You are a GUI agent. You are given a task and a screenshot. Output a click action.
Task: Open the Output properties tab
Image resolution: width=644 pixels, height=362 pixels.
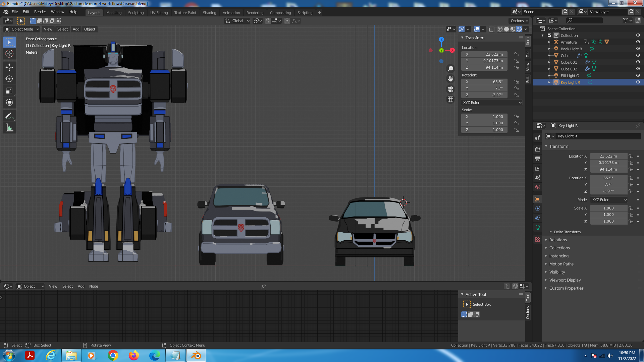click(538, 159)
